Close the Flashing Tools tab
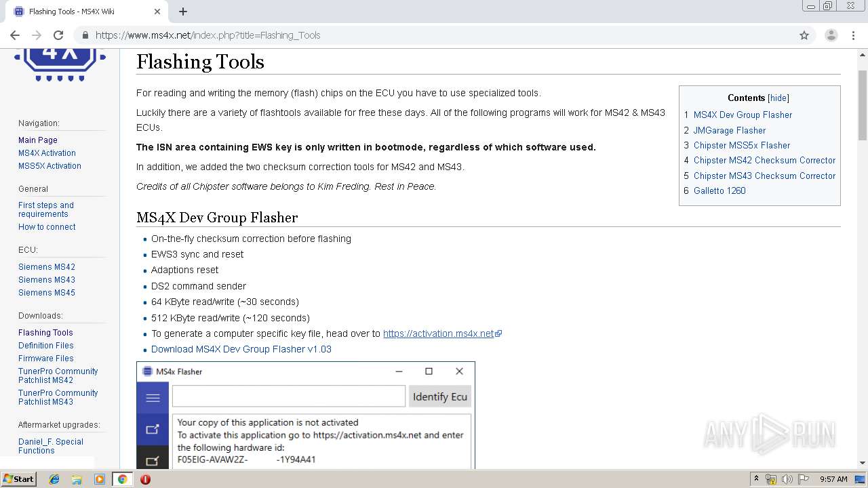868x488 pixels. pyautogui.click(x=157, y=12)
